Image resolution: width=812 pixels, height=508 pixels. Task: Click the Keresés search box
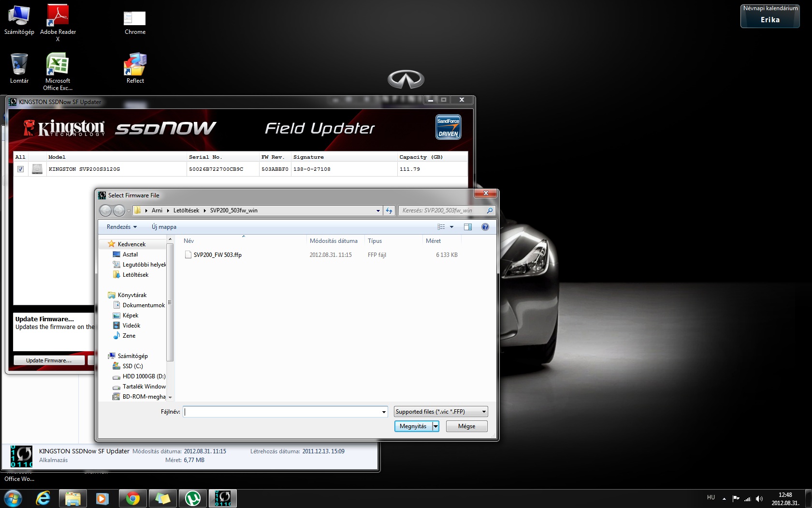tap(446, 210)
